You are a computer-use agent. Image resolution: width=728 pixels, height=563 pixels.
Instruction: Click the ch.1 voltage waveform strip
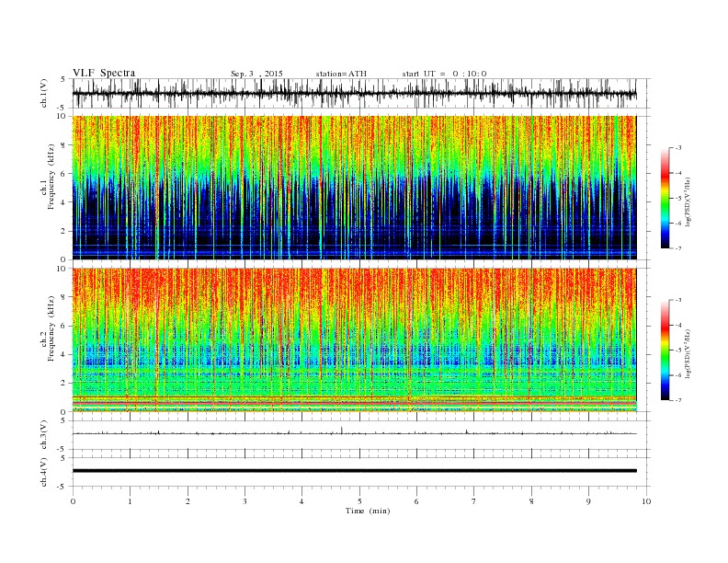click(354, 93)
